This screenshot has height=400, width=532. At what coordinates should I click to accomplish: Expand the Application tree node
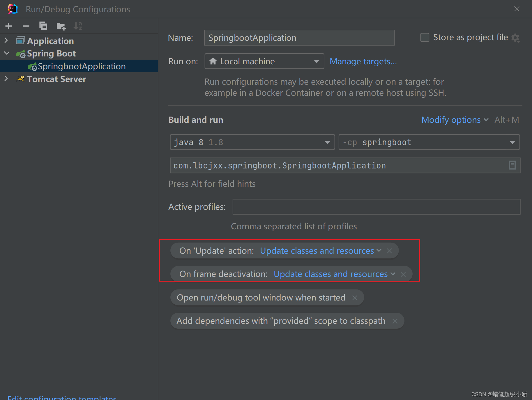click(x=6, y=41)
